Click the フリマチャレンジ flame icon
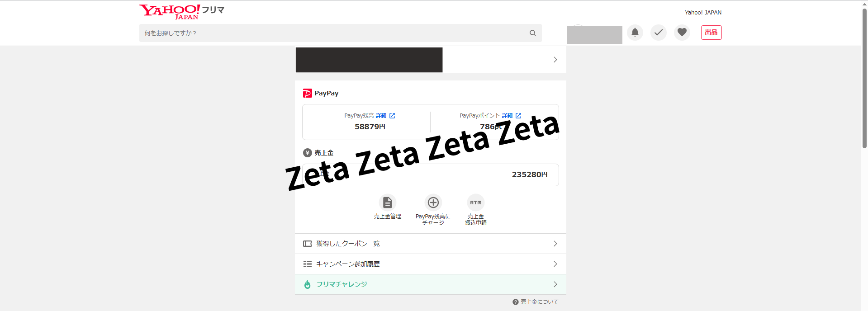The image size is (868, 311). click(308, 284)
